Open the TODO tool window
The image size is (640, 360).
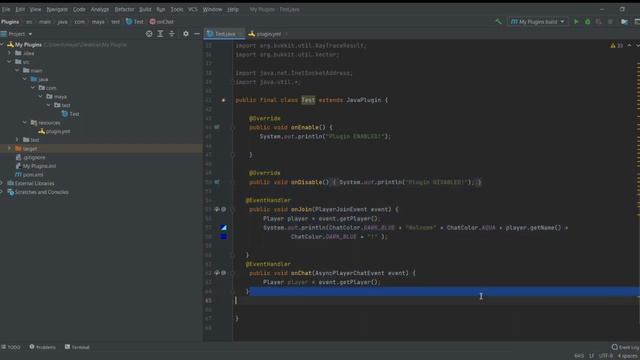[x=11, y=347]
